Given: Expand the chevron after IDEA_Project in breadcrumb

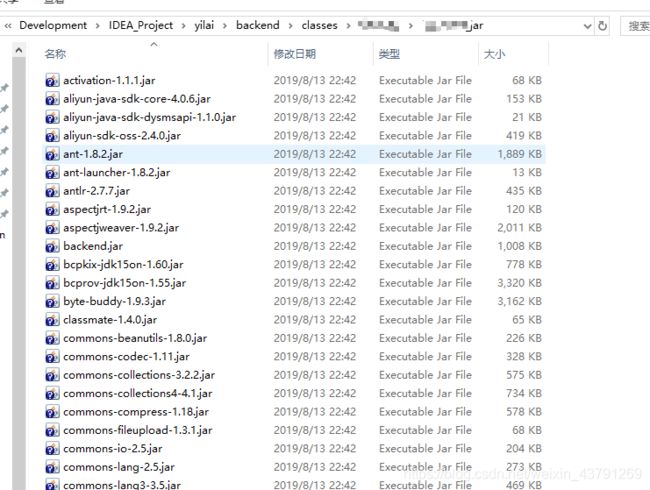Looking at the screenshot, I should tap(183, 26).
